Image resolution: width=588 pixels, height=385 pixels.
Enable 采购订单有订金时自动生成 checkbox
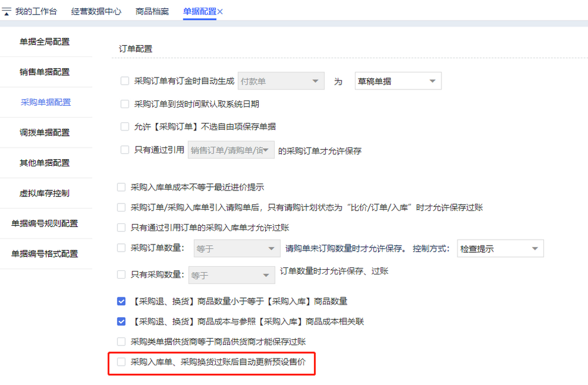pos(125,81)
